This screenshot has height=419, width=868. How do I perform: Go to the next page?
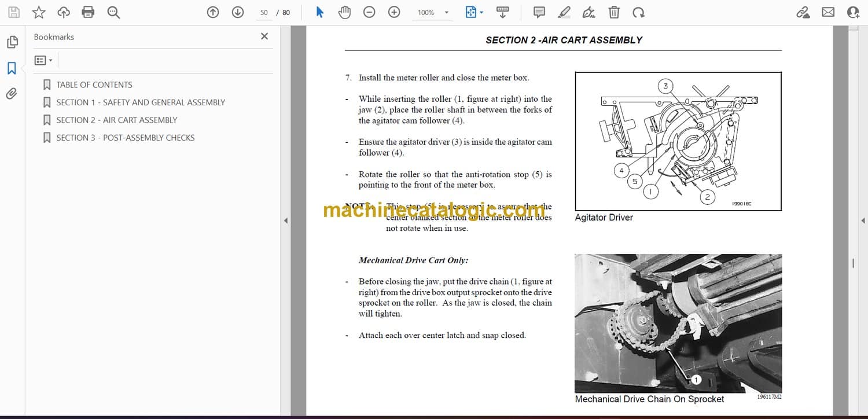pyautogui.click(x=237, y=12)
